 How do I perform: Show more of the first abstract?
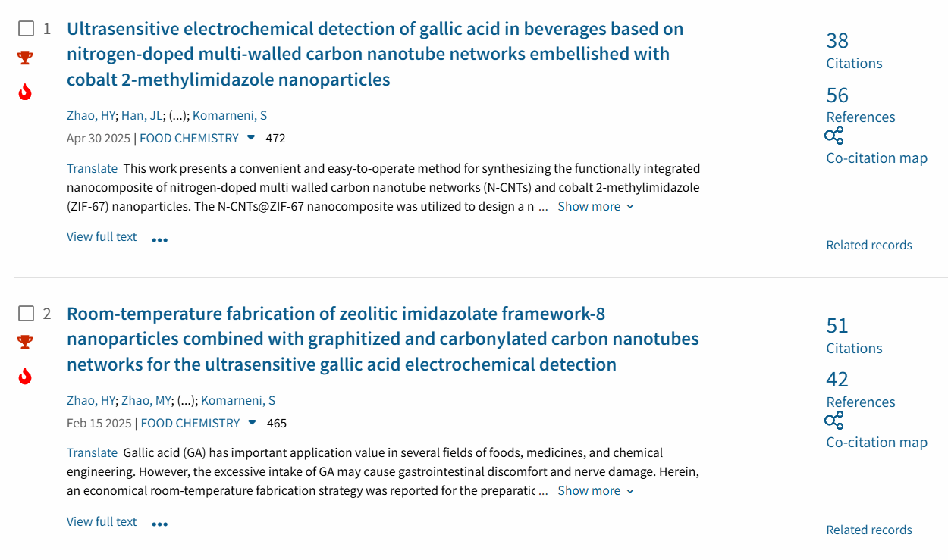[x=595, y=206]
